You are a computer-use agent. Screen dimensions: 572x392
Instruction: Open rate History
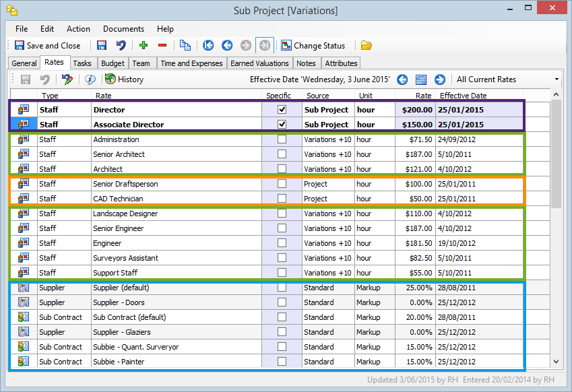pos(125,79)
